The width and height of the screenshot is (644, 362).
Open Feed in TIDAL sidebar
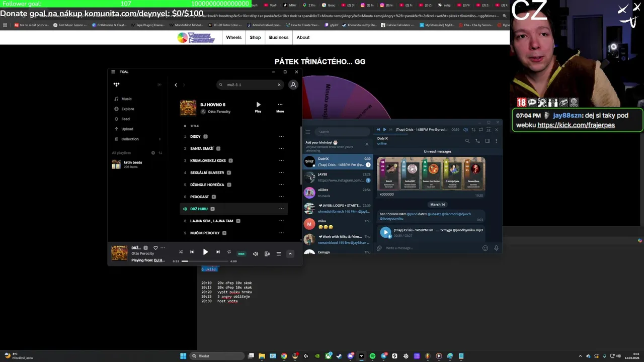click(x=125, y=119)
